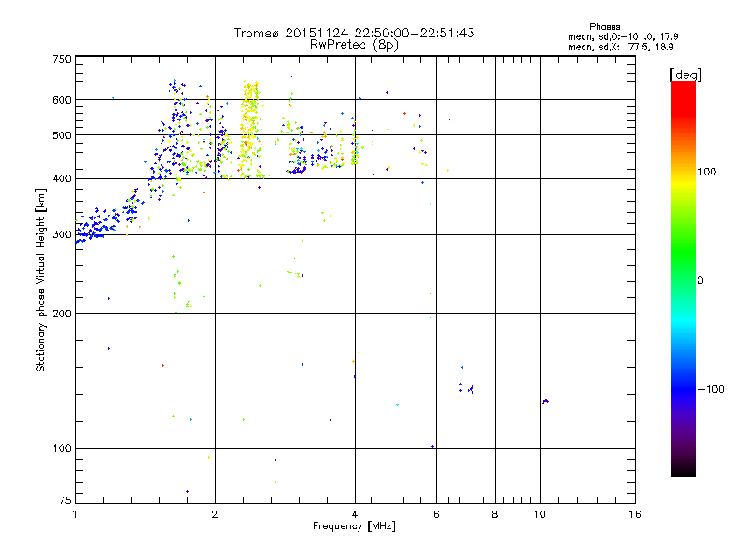Select the 'mean, sd,O:-101.0, 17.9' statistics line
Image resolution: width=747 pixels, height=560 pixels.
point(623,36)
